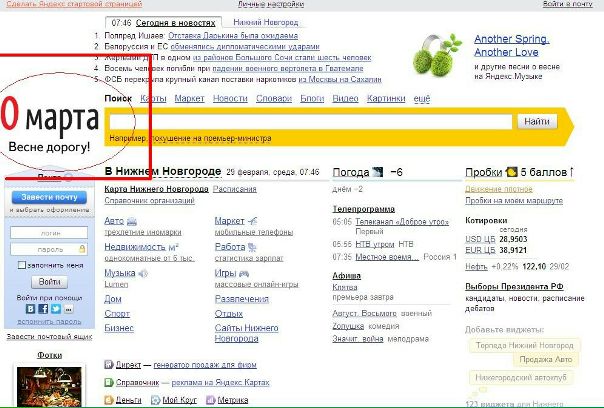Screen dimensions: 604x408
Task: Select Карты above the search box
Action: tap(153, 99)
